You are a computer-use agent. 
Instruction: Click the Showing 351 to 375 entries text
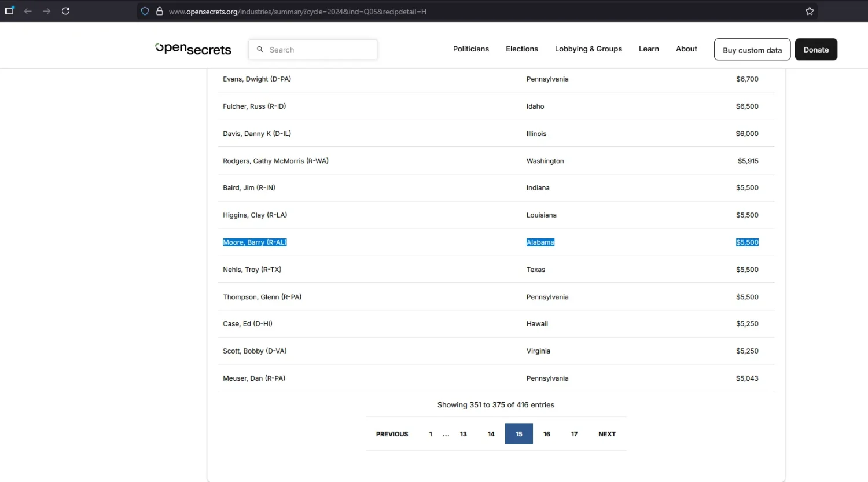coord(496,405)
